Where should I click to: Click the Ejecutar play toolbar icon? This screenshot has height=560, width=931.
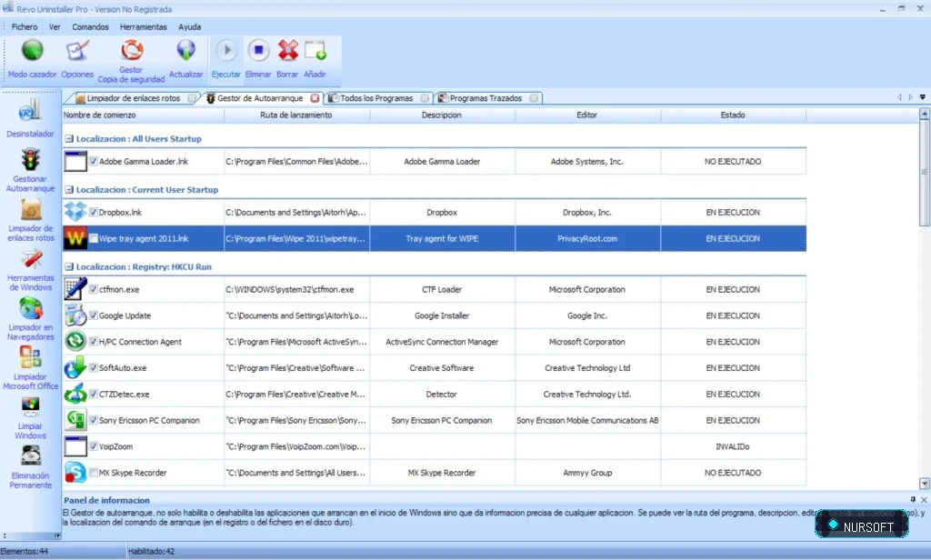click(x=226, y=51)
